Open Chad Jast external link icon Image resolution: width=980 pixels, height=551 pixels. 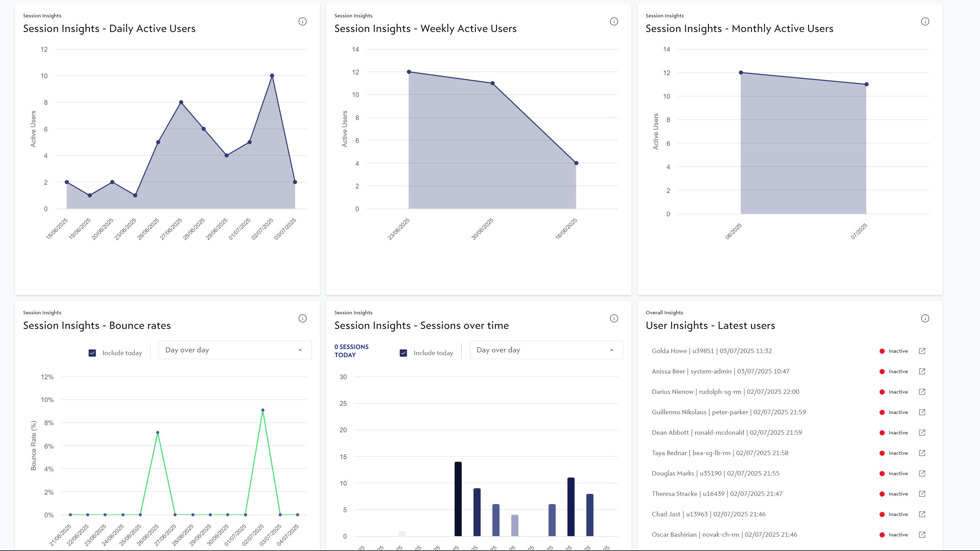922,514
